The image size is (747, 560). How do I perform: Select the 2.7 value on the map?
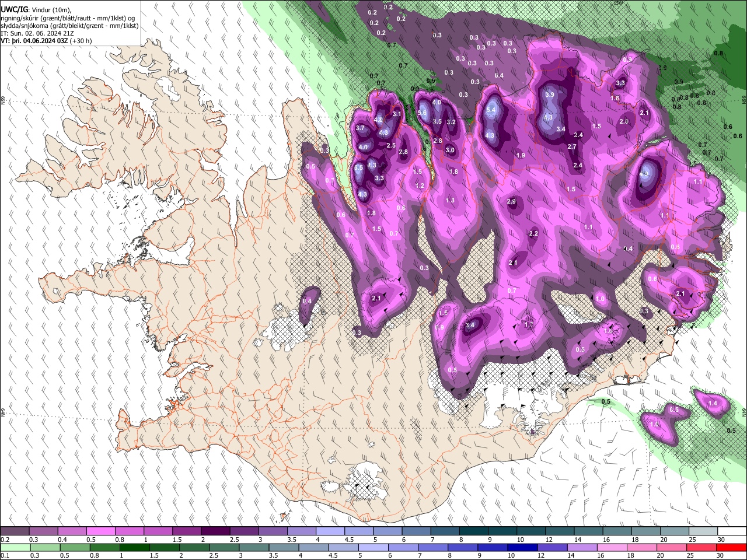coord(572,147)
